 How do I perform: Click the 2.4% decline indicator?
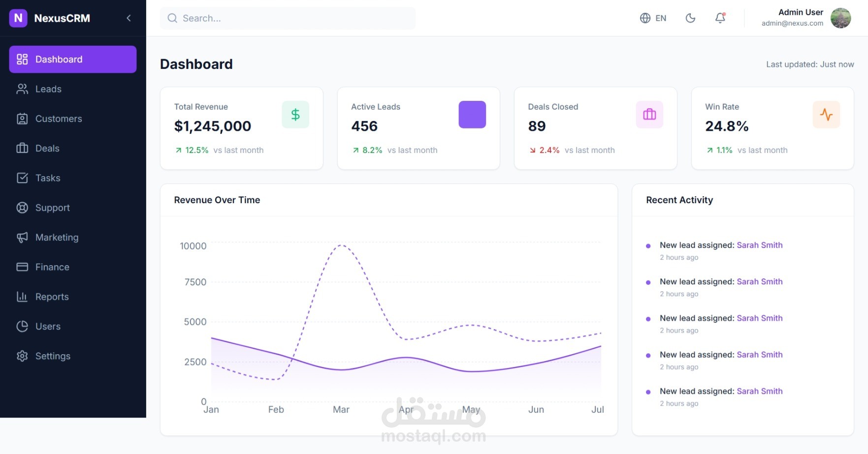tap(545, 150)
